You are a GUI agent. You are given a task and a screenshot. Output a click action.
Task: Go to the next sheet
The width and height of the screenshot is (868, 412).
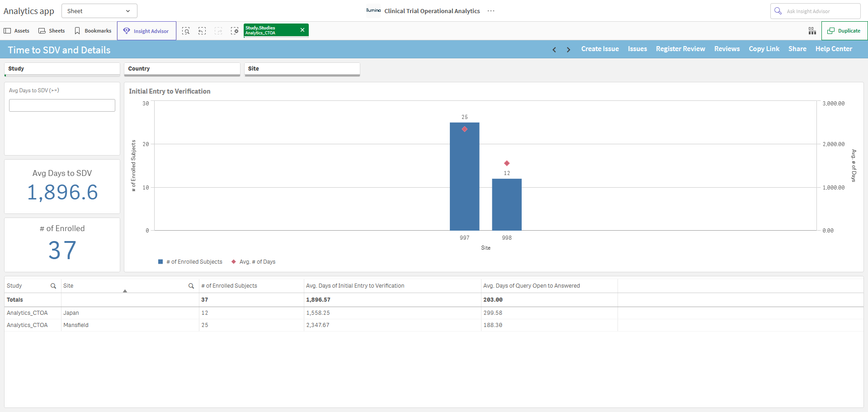point(568,49)
